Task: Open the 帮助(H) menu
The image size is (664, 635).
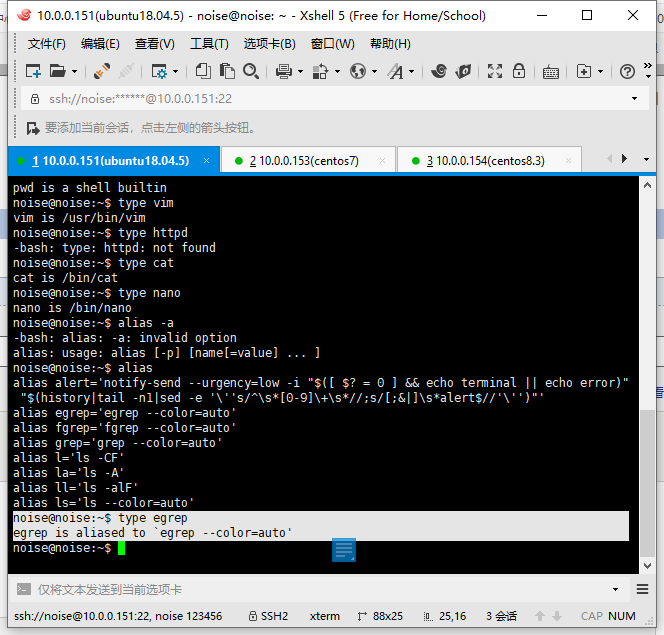Action: pyautogui.click(x=390, y=44)
